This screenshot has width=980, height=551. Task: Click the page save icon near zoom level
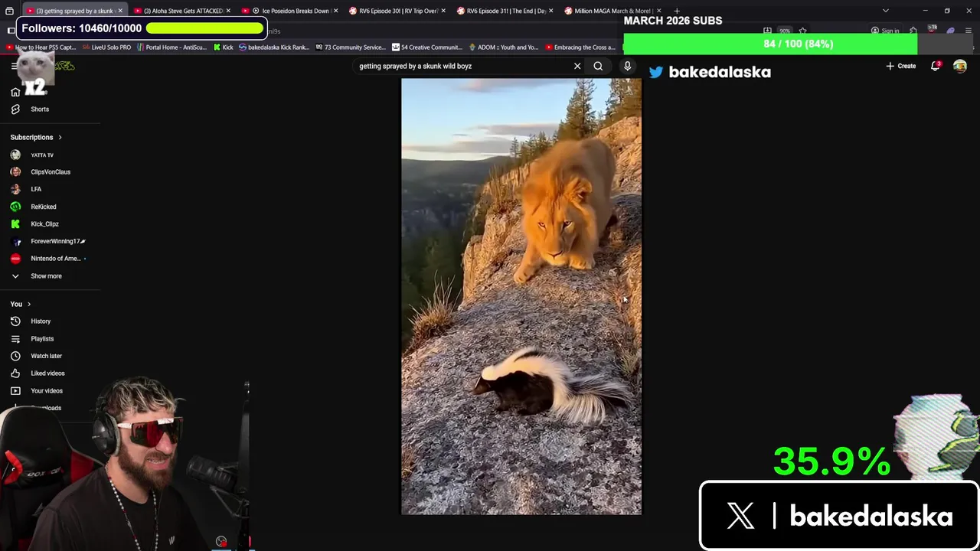click(x=767, y=31)
